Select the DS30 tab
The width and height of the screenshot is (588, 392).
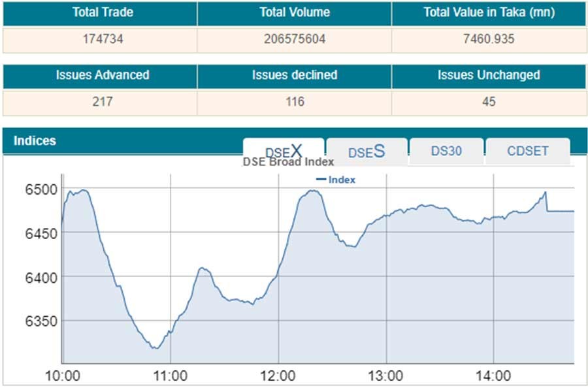point(446,151)
